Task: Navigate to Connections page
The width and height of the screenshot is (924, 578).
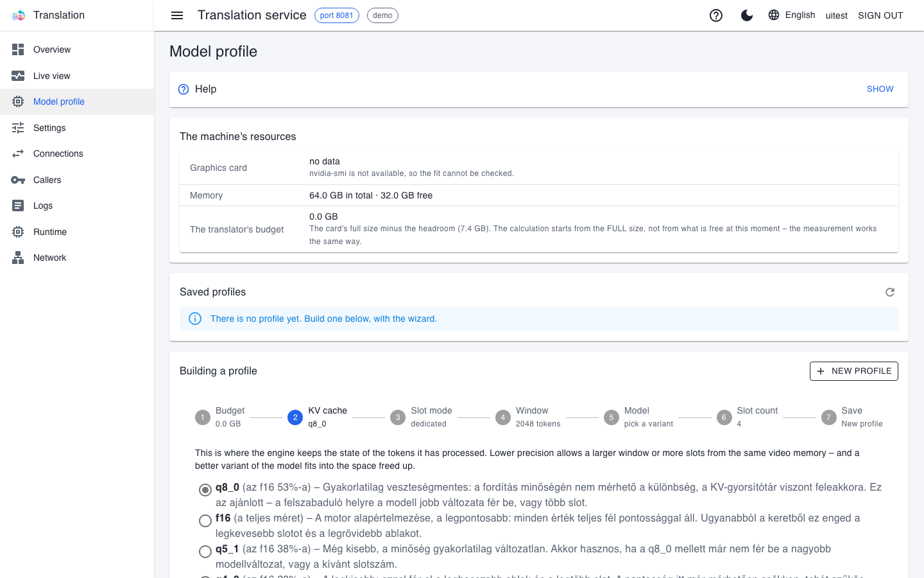Action: [x=77, y=153]
